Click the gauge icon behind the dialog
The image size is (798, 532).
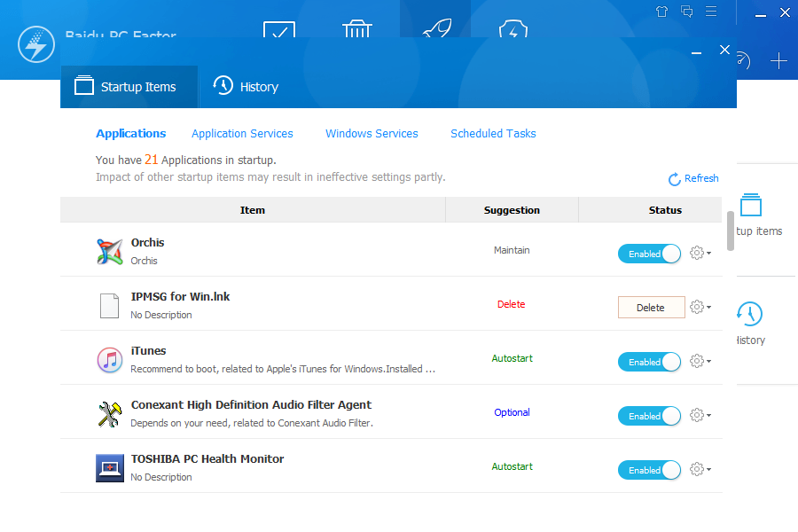click(x=743, y=60)
